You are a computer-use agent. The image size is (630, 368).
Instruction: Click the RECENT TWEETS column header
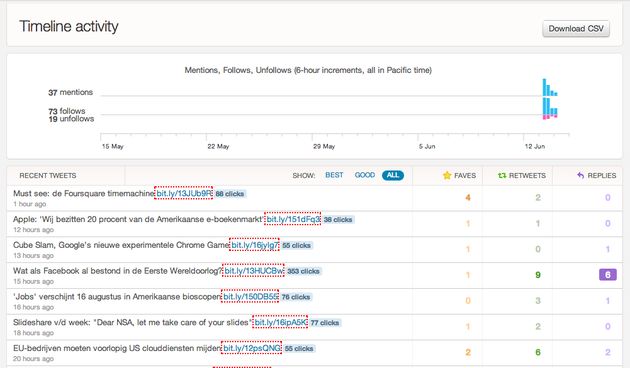pos(48,176)
